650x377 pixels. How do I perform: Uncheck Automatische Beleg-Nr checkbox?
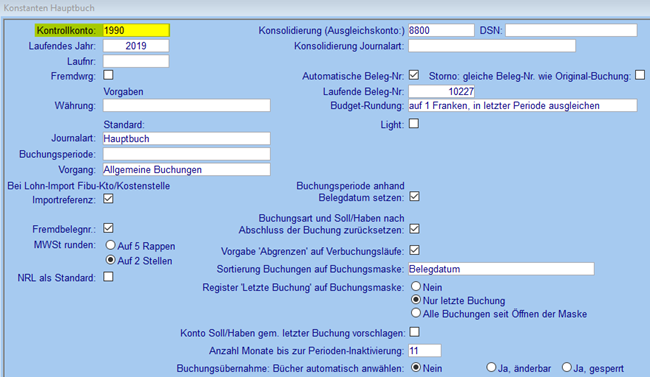pyautogui.click(x=414, y=75)
